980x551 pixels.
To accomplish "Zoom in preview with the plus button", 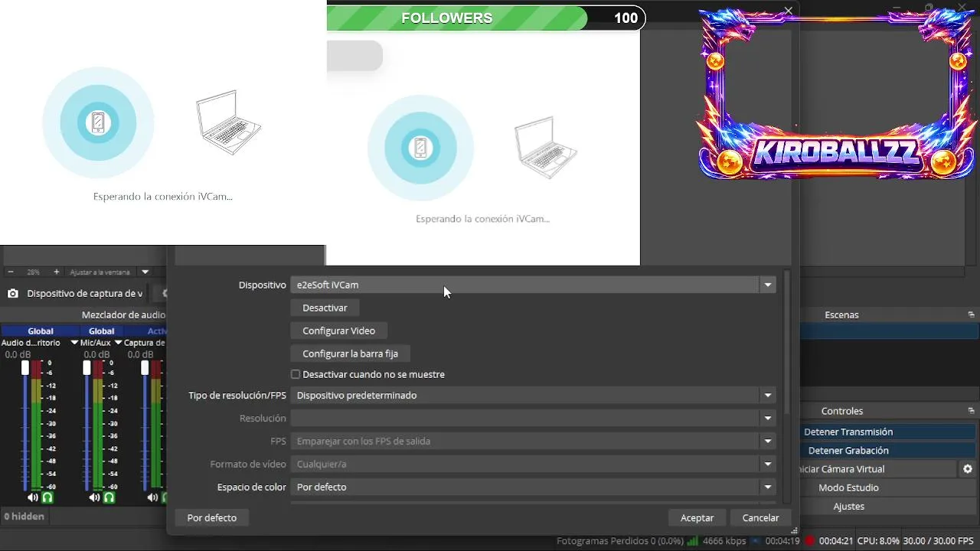I will click(56, 272).
